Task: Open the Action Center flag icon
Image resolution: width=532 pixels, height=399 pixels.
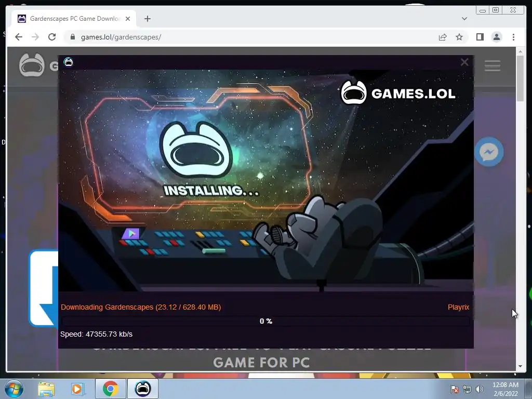Action: 455,389
